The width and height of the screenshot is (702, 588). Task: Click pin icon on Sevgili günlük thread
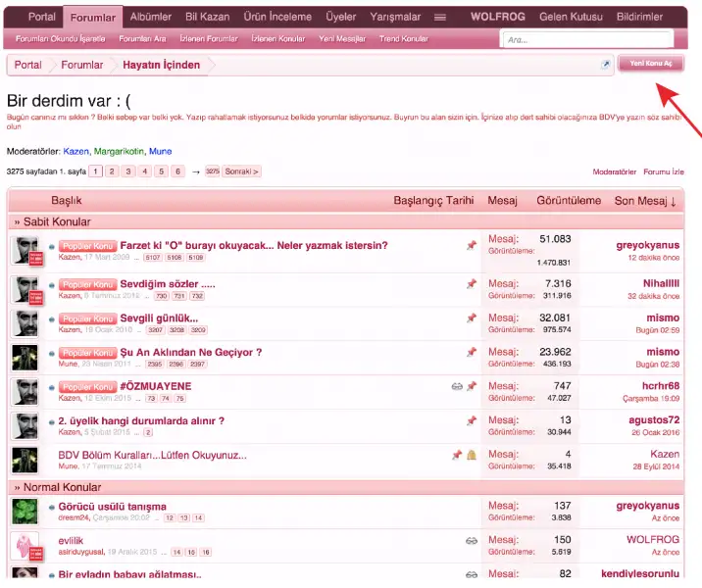coord(471,318)
